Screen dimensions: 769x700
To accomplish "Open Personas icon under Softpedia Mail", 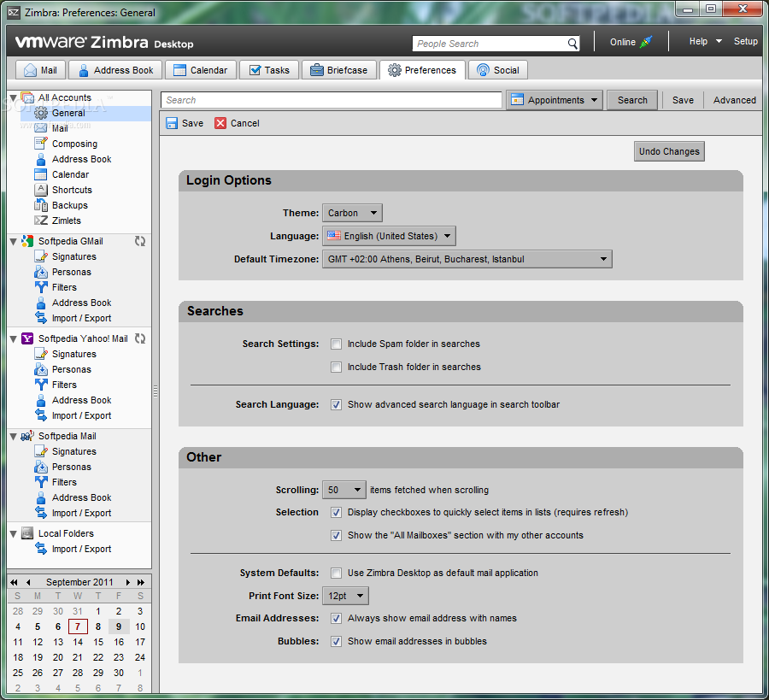I will tap(41, 467).
